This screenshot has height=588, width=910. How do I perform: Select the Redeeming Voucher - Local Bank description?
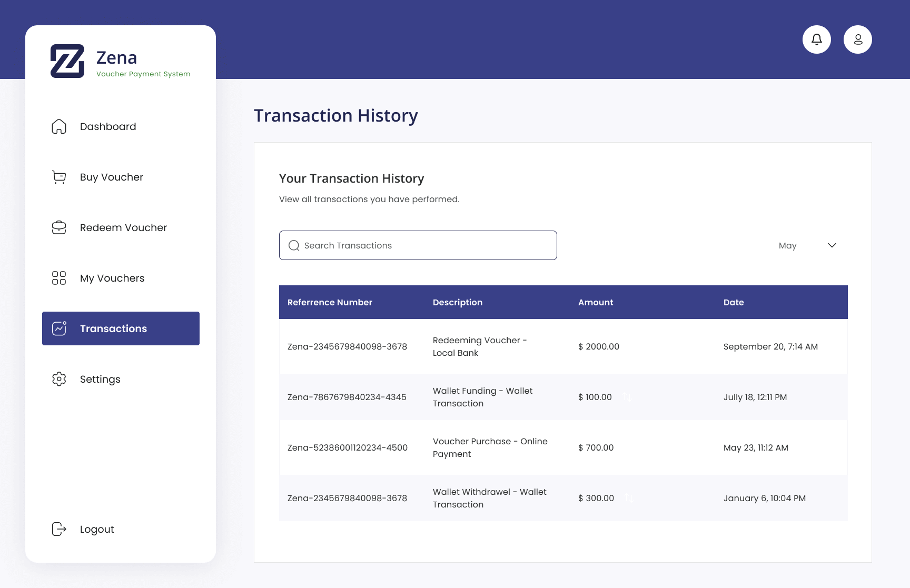point(480,346)
